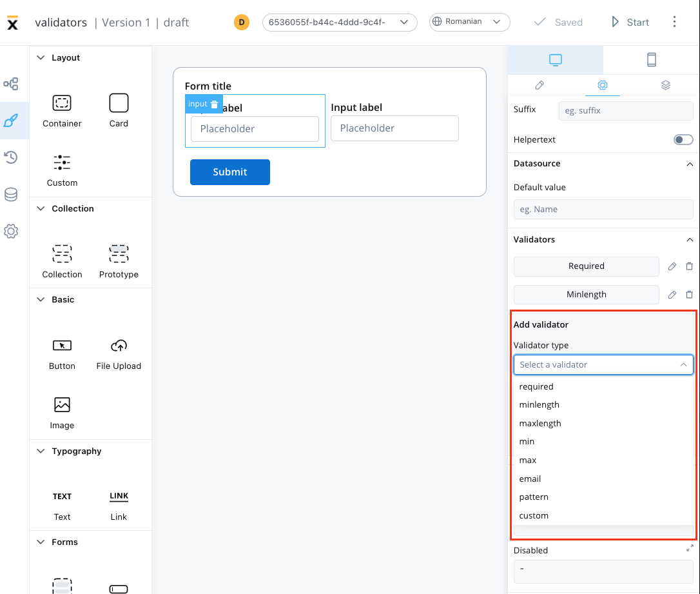
Task: Toggle the Helpertext switch
Action: (x=683, y=140)
